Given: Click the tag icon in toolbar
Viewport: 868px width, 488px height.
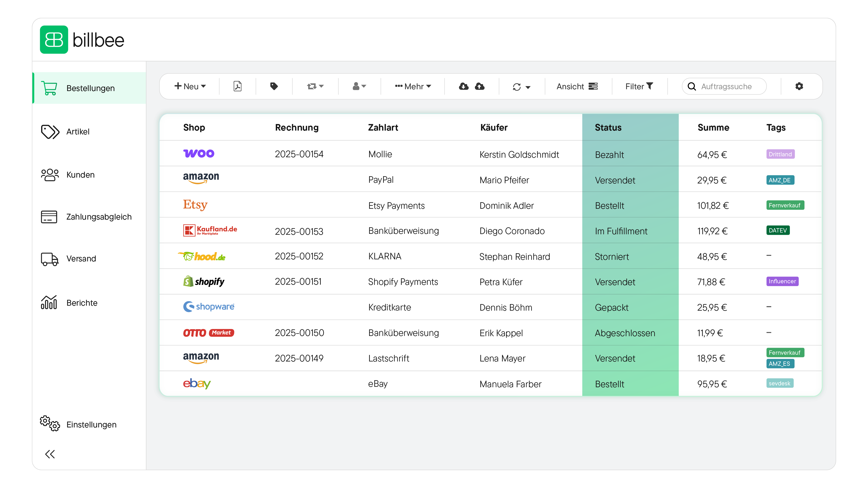Looking at the screenshot, I should click(274, 86).
